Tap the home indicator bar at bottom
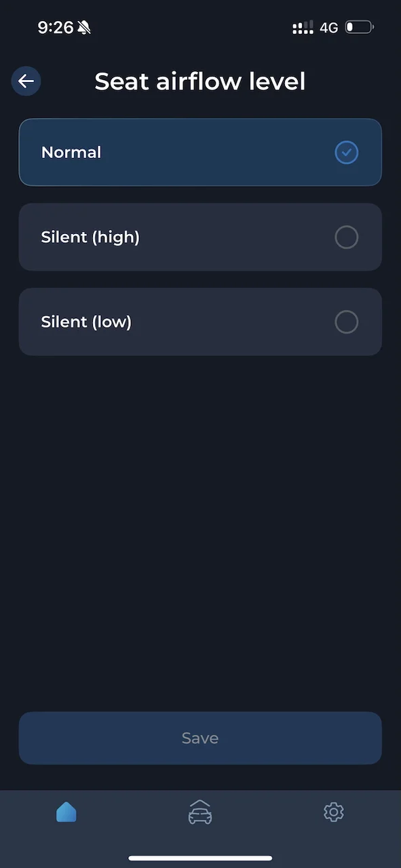Screen dimensions: 401x868 [200, 859]
